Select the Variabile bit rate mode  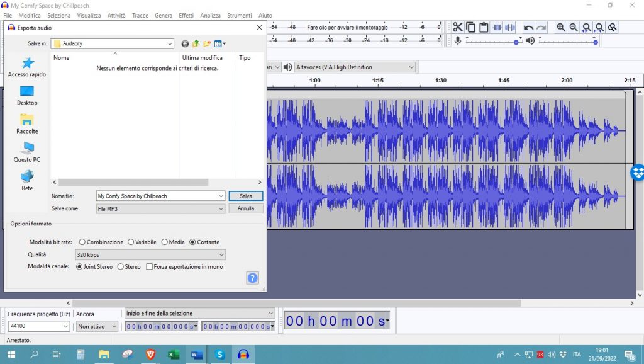(x=131, y=242)
